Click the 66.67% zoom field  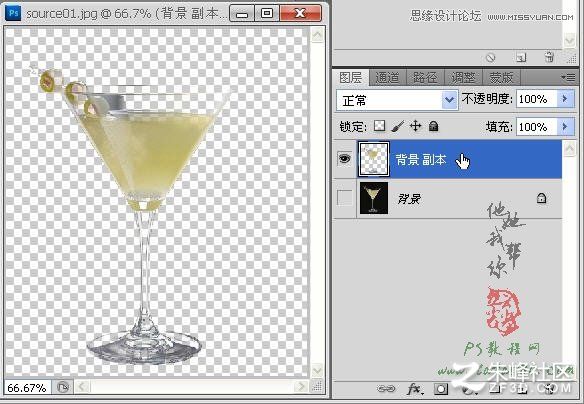pos(27,388)
